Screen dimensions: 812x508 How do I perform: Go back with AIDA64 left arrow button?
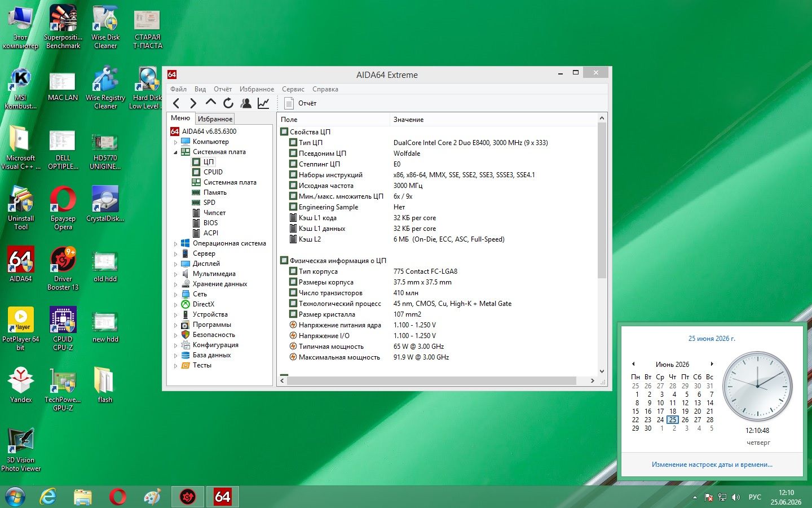coord(176,103)
